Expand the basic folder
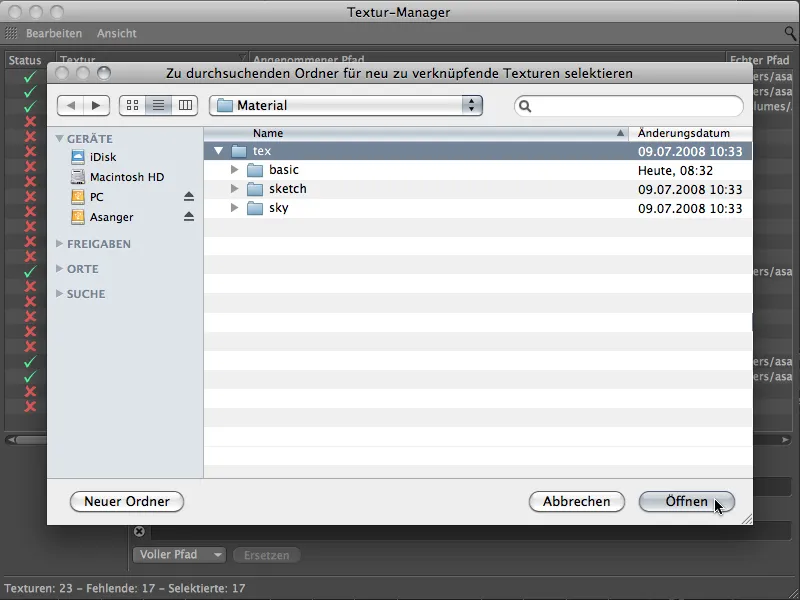Image resolution: width=800 pixels, height=600 pixels. click(x=235, y=169)
